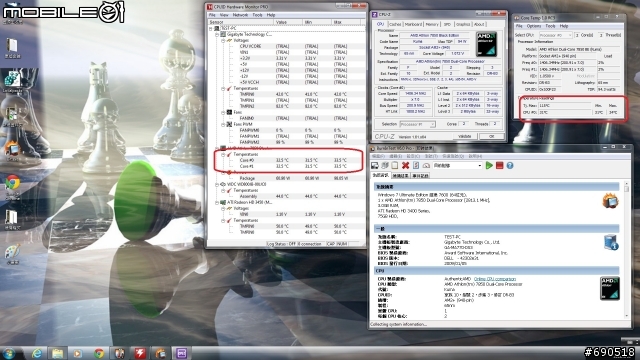Screen dimensions: 640x360
Task: Click the Chrome icon on the taskbar
Action: [99, 353]
